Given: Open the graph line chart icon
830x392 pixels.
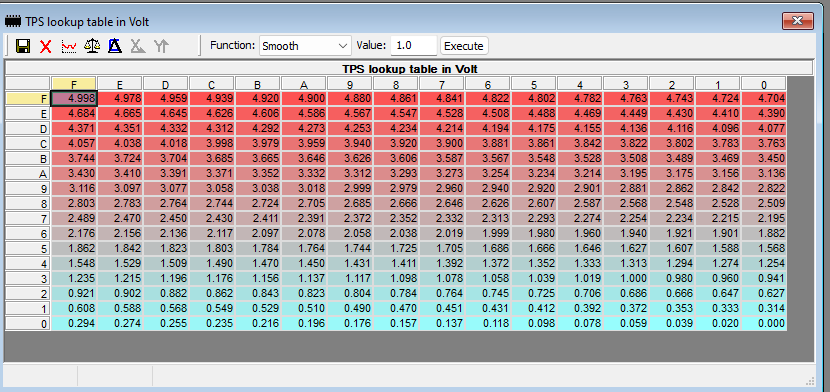Looking at the screenshot, I should [69, 46].
